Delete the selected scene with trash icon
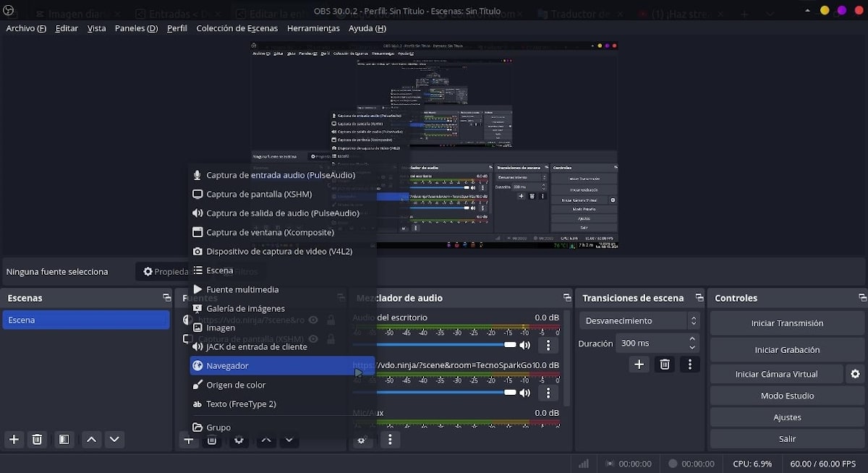 tap(38, 439)
